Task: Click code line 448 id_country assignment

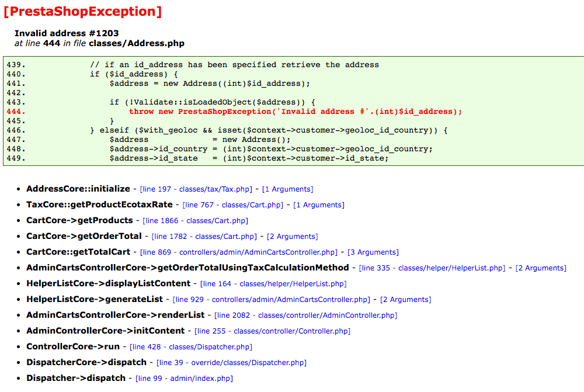Action: pyautogui.click(x=271, y=148)
